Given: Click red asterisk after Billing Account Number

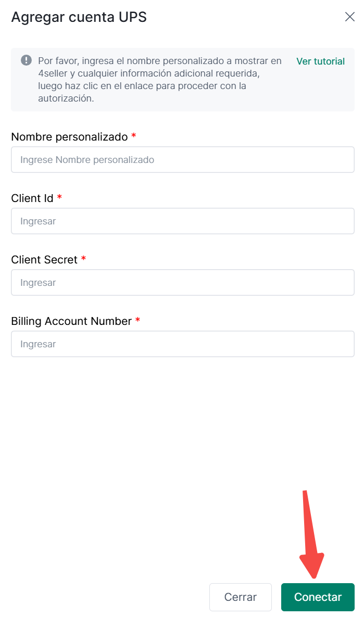Looking at the screenshot, I should tap(137, 321).
